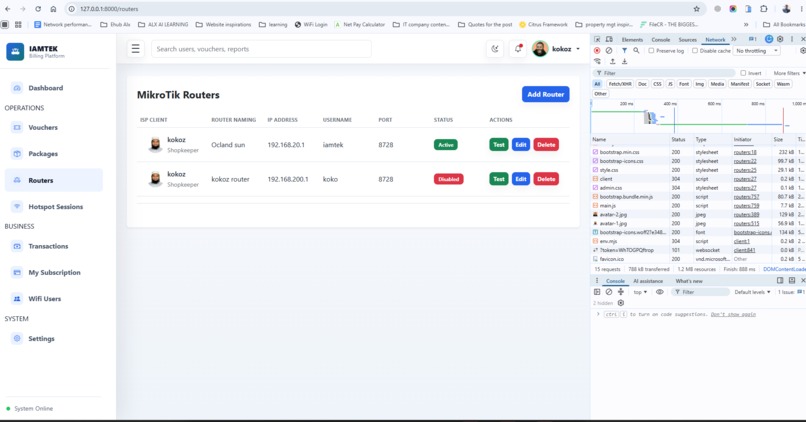Open the No throttling dropdown
Viewport: 806px width, 422px height.
[757, 51]
